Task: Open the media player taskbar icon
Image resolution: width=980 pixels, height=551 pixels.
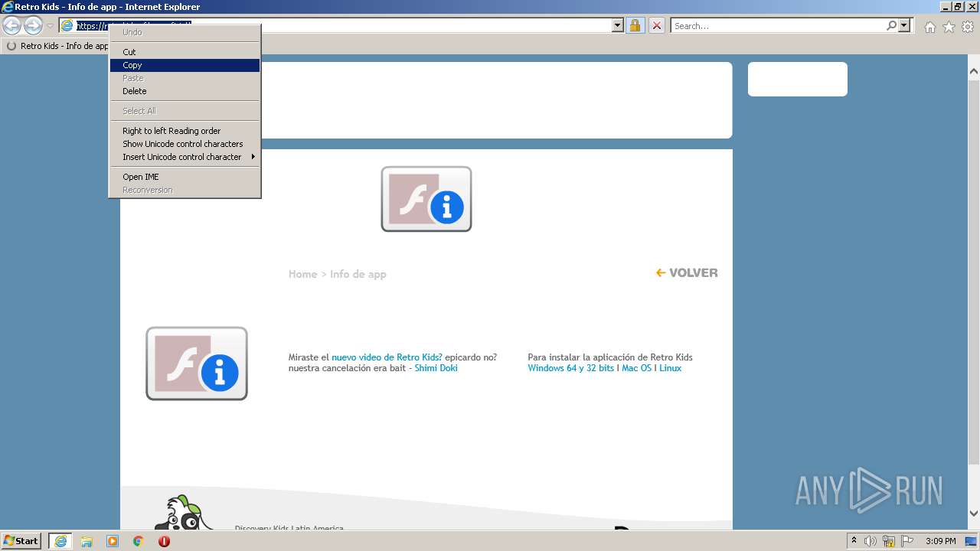Action: point(113,541)
